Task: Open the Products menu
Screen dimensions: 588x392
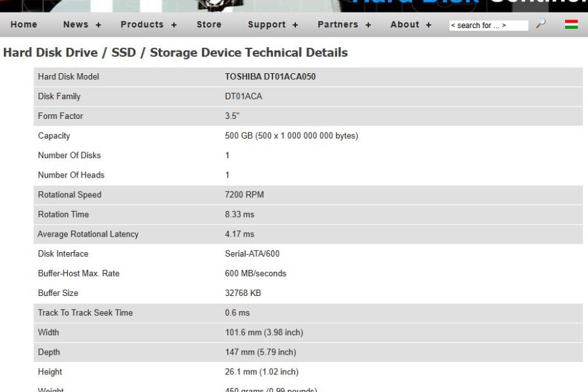Action: 142,24
